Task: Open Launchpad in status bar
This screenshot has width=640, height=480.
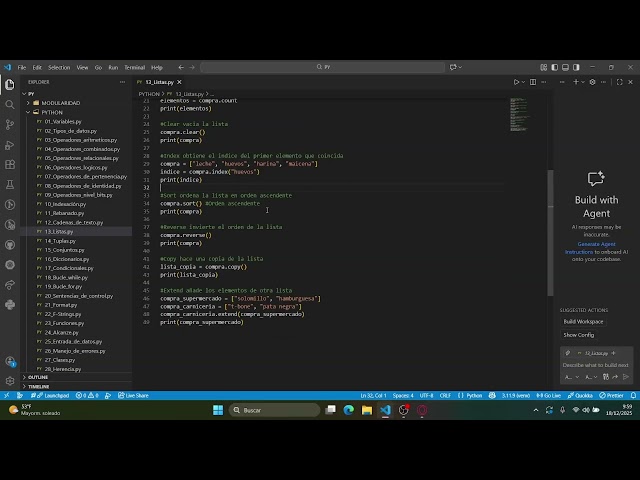Action: click(x=50, y=396)
